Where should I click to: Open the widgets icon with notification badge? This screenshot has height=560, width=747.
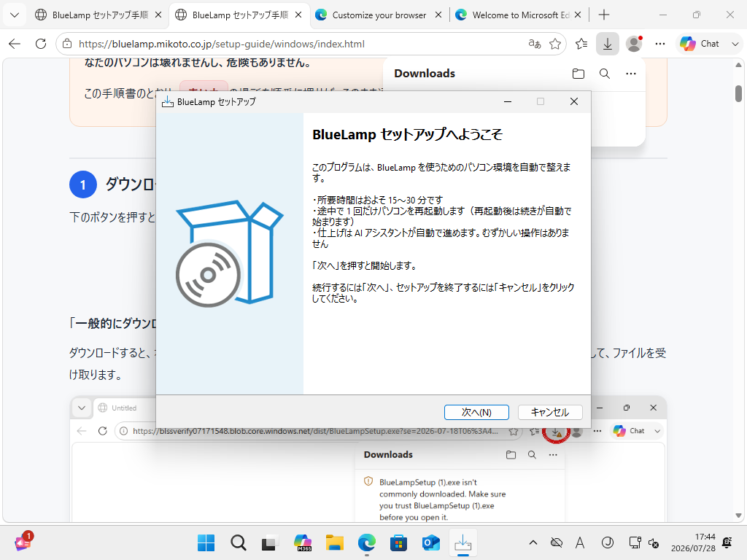23,542
